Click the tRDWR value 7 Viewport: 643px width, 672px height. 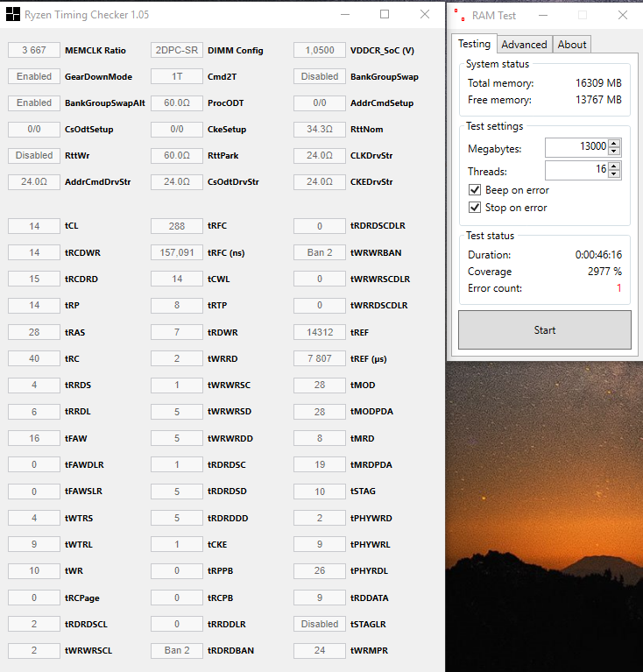click(177, 332)
